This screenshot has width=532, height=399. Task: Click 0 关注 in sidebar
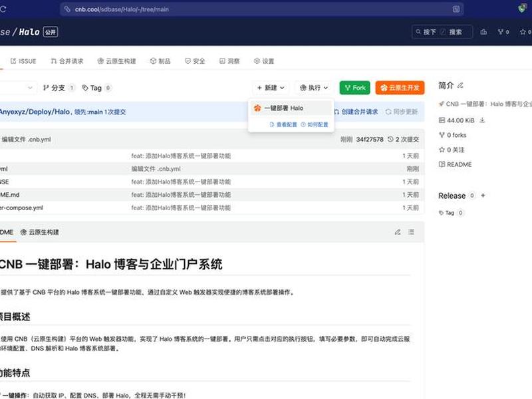[x=452, y=150]
